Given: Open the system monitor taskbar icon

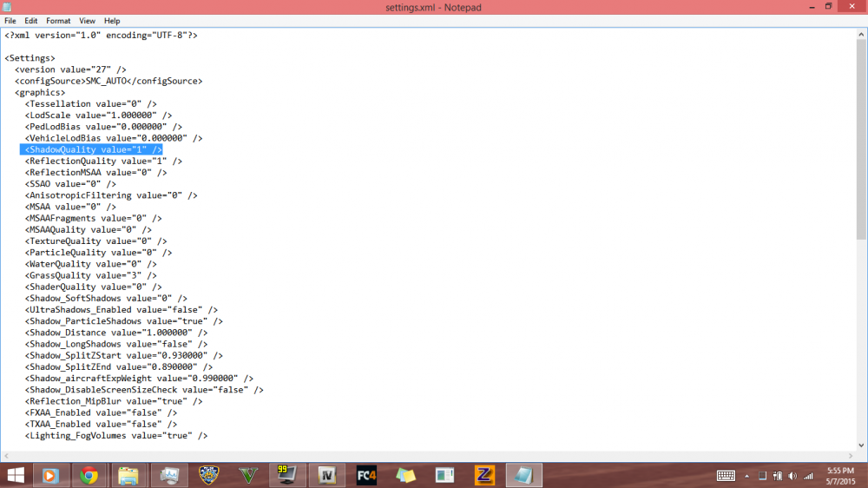Looking at the screenshot, I should [169, 475].
